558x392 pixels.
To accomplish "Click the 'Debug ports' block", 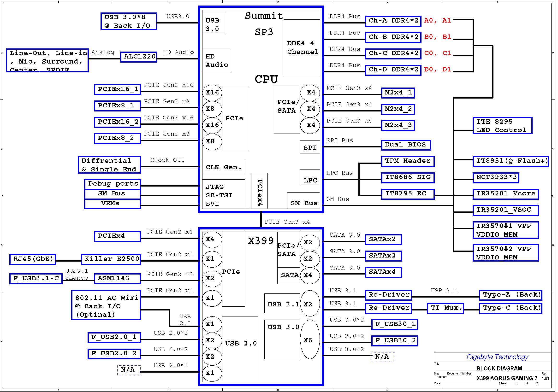I will (113, 184).
